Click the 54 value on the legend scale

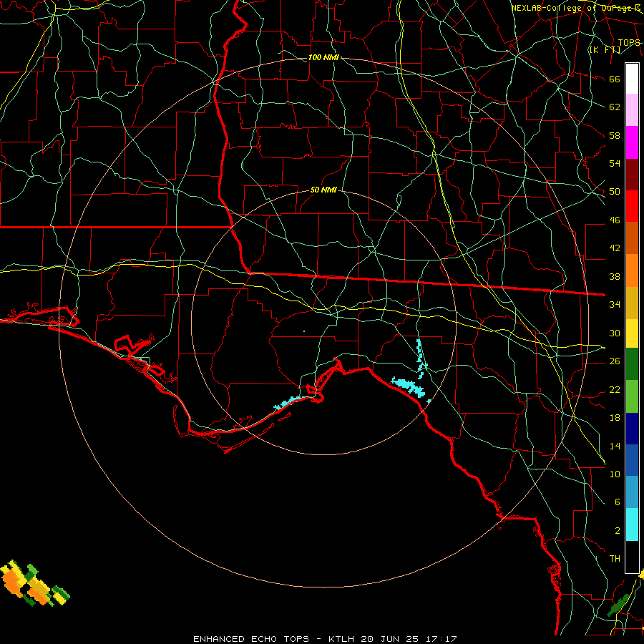tap(615, 163)
